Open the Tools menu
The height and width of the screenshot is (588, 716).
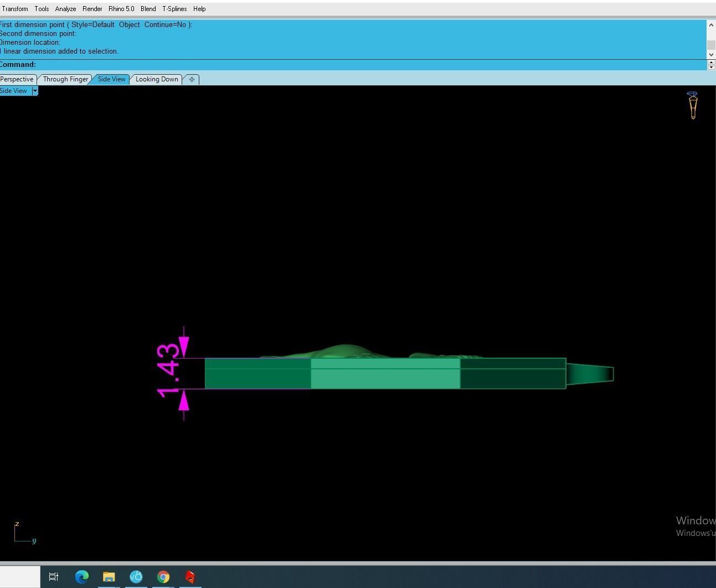[x=42, y=9]
